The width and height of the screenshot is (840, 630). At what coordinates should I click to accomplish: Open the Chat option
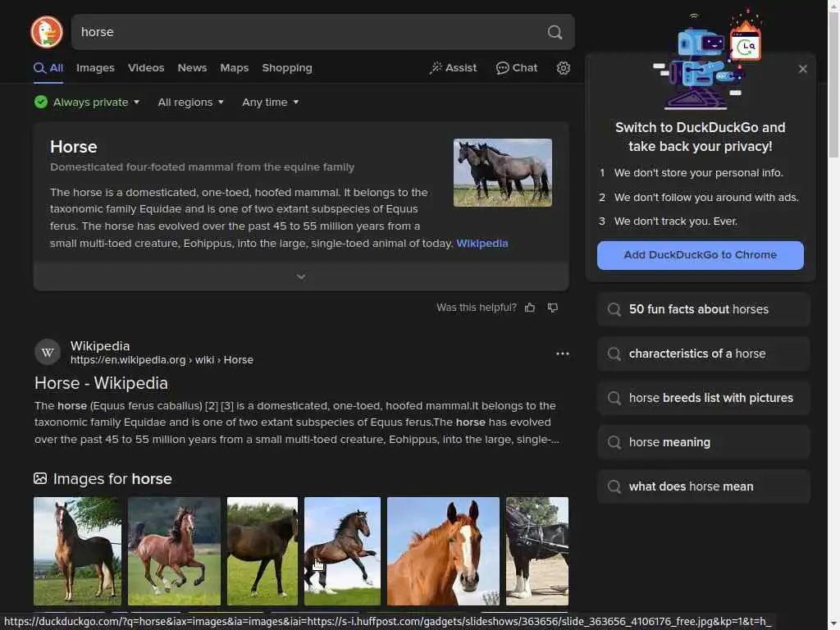(x=517, y=68)
